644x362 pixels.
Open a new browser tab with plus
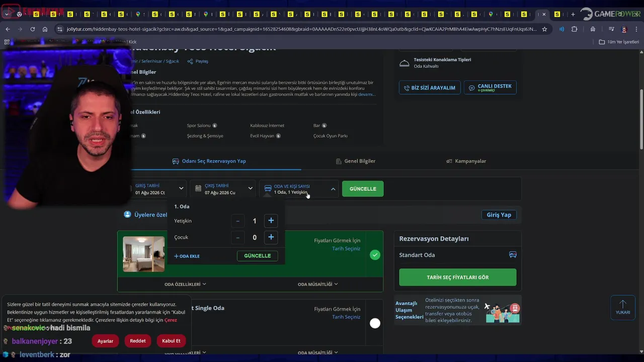click(573, 14)
